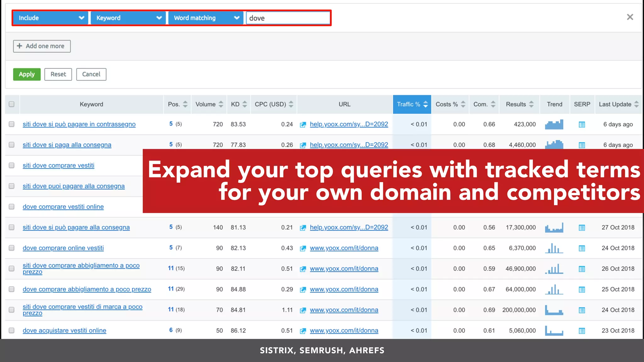Open SERP icon for 'siti dove si può pagare alla consegna'
644x362 pixels.
click(x=582, y=228)
